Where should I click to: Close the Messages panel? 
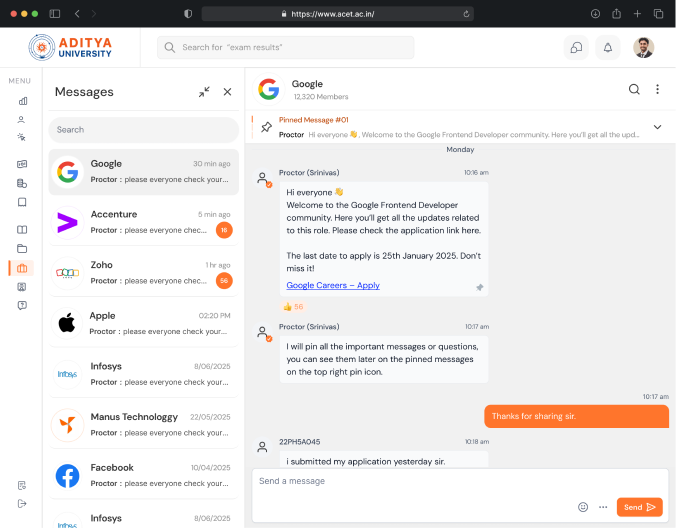[x=227, y=92]
